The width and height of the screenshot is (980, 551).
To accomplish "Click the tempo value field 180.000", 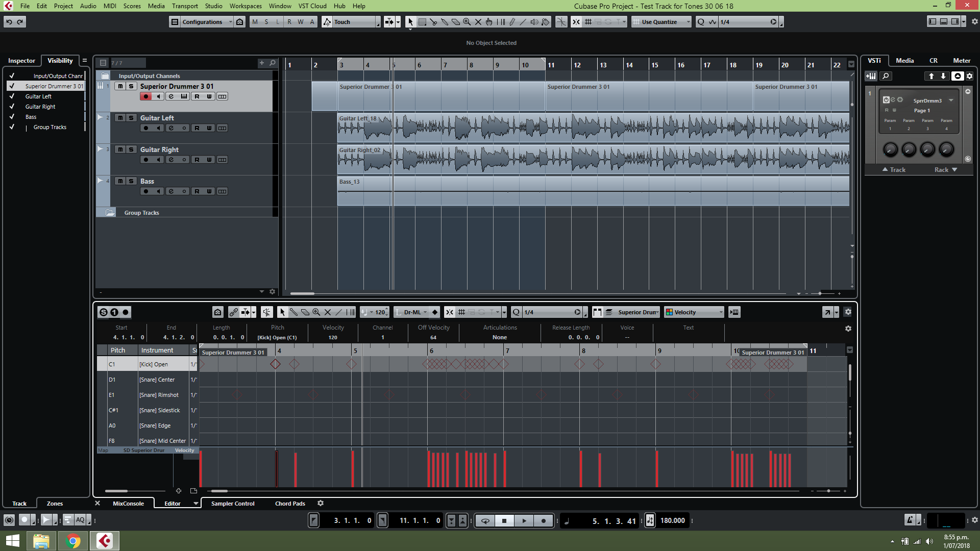I will pyautogui.click(x=672, y=520).
